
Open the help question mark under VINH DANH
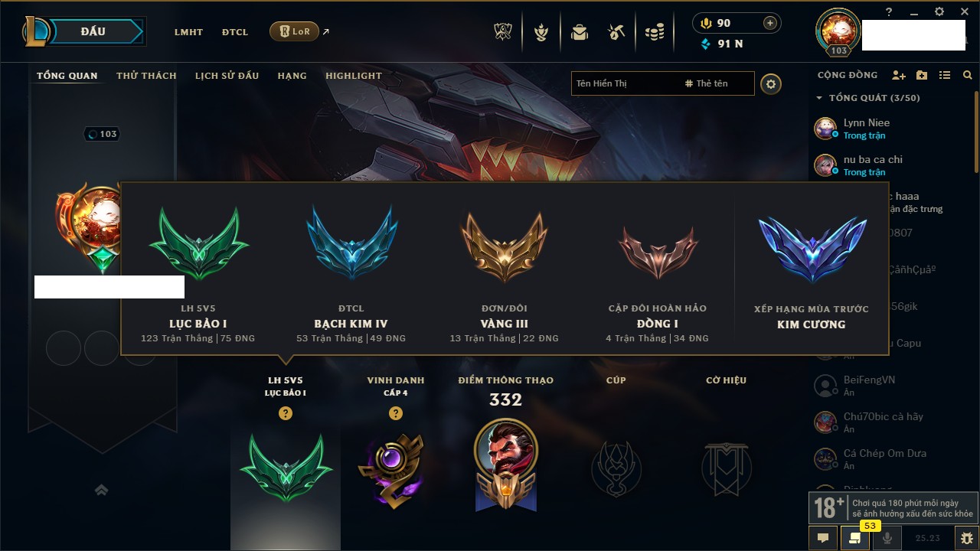(395, 413)
